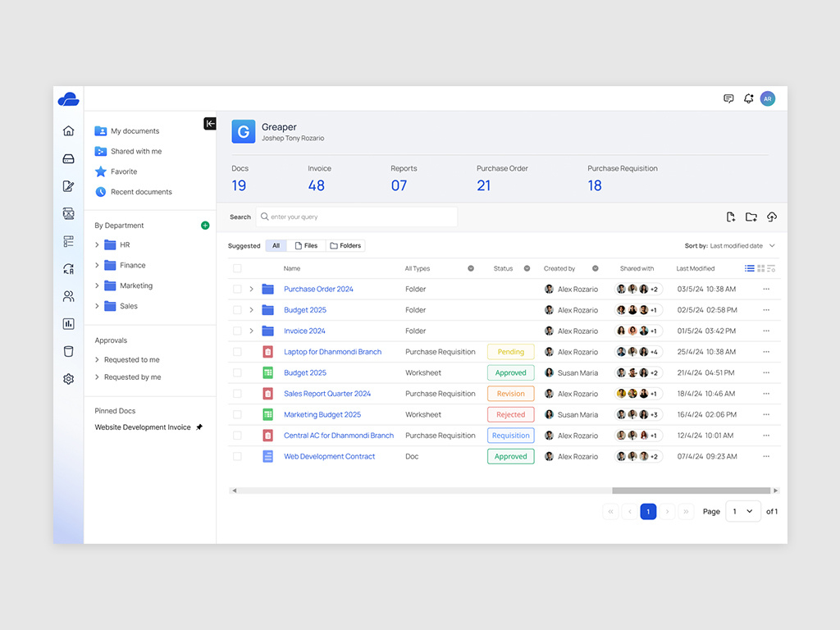Open the Sort by Last modified date dropdown
840x630 pixels.
(x=737, y=245)
